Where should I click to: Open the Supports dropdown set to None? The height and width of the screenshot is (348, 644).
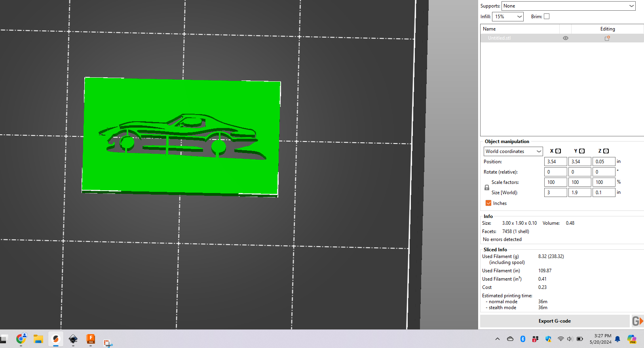point(568,6)
